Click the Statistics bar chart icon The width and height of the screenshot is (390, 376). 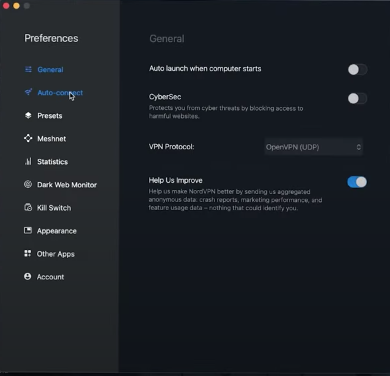28,161
